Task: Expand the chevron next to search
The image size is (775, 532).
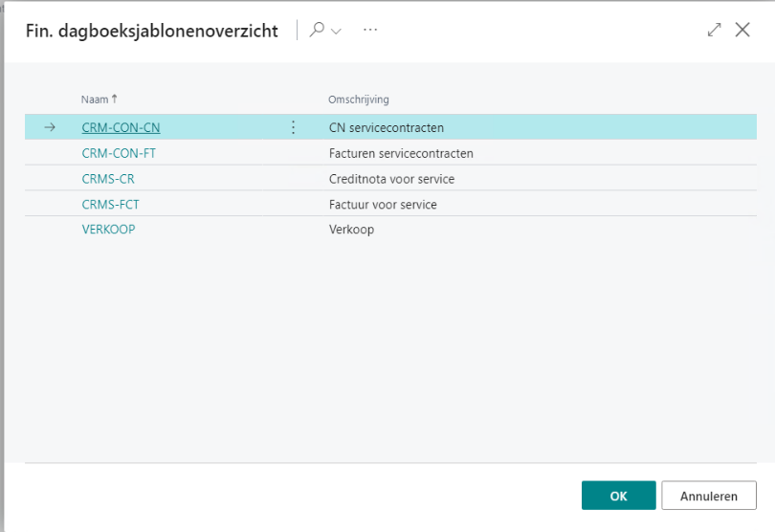Action: click(336, 32)
